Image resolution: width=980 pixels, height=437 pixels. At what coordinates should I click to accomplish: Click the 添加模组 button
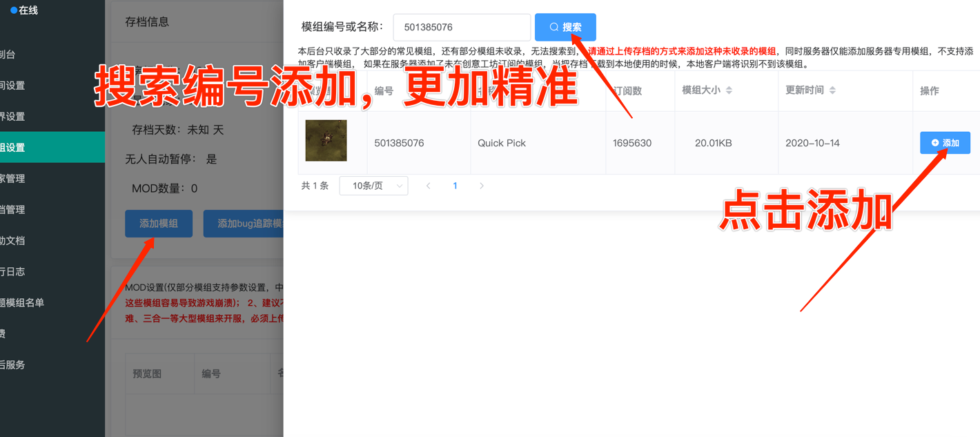[x=159, y=224]
